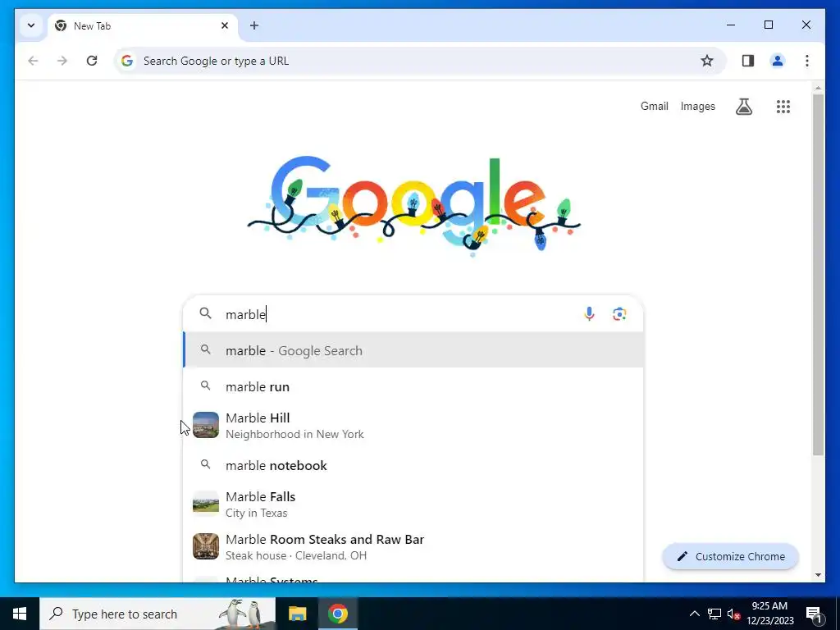Click the scrollbar up arrow
Image resolution: width=840 pixels, height=630 pixels.
coord(818,88)
